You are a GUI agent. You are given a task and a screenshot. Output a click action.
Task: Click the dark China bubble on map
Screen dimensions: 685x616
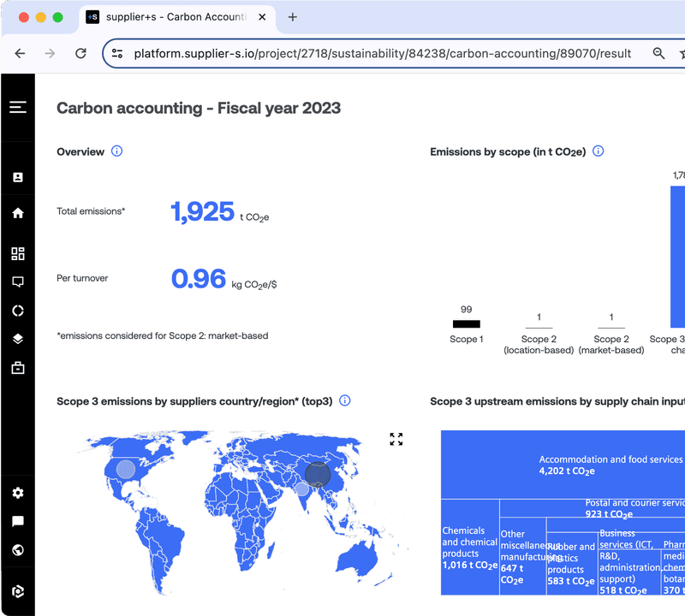tap(318, 475)
